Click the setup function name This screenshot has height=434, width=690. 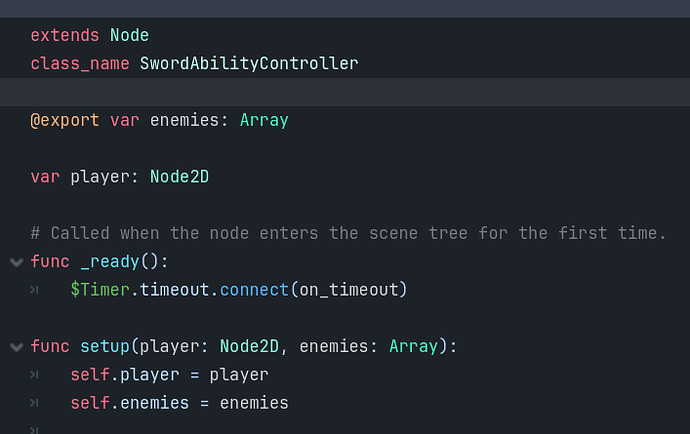click(105, 347)
